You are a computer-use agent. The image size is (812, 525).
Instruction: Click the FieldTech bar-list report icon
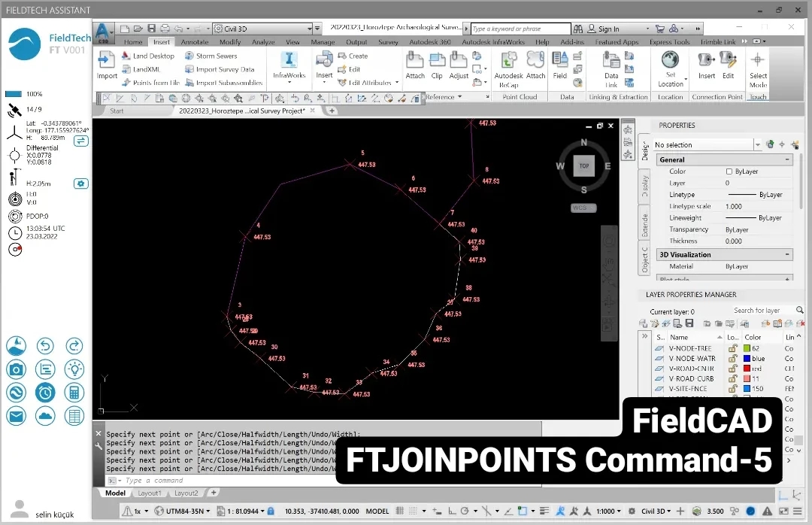pyautogui.click(x=45, y=369)
